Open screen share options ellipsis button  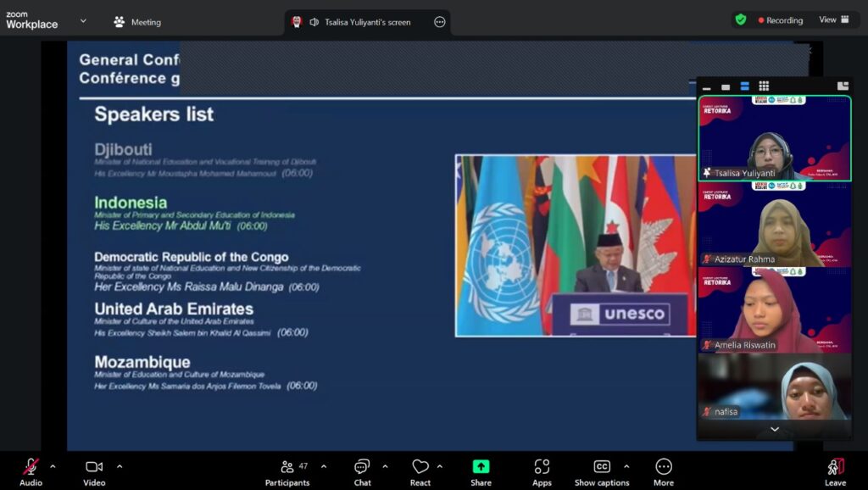pos(439,22)
